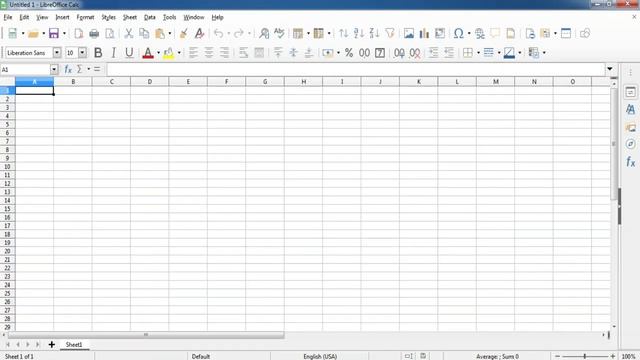The height and width of the screenshot is (360, 640).
Task: Open the Tools menu
Action: pos(169,17)
